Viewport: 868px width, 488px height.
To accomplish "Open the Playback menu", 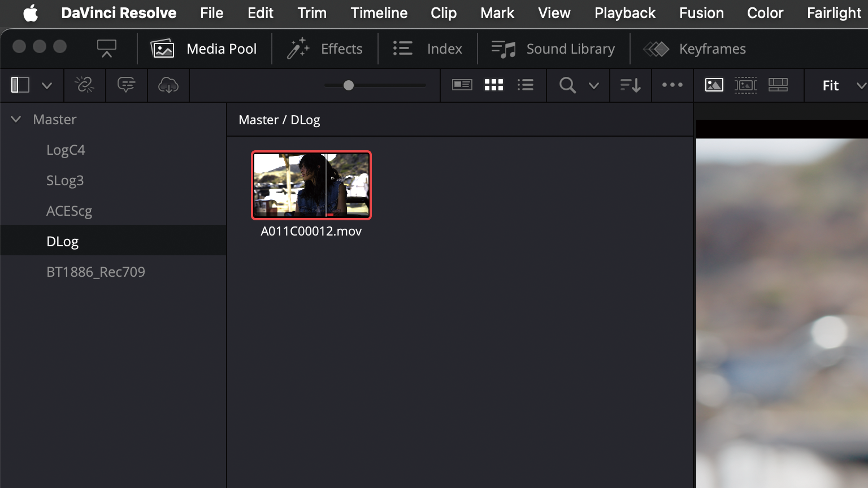I will (x=625, y=12).
